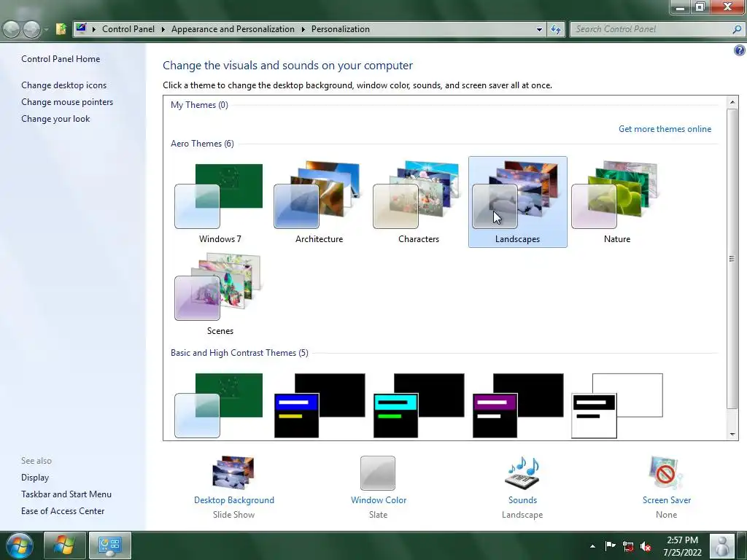Click theme list scroll up arrow
The image size is (747, 560).
tap(732, 102)
